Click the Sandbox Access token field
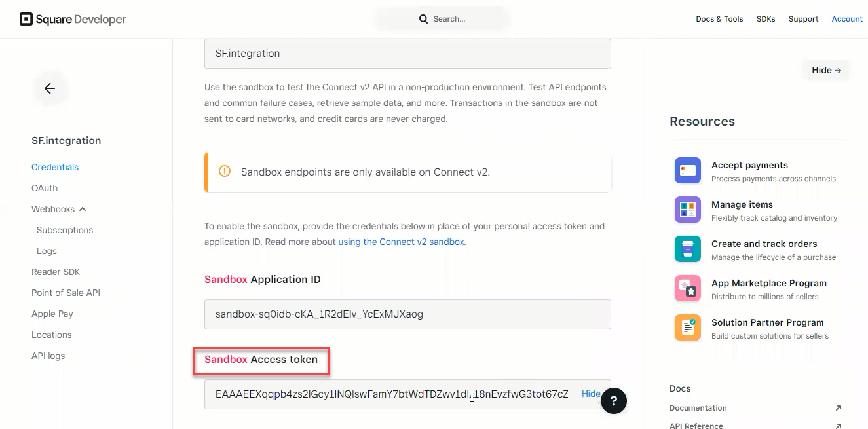Image resolution: width=868 pixels, height=429 pixels. coord(407,394)
